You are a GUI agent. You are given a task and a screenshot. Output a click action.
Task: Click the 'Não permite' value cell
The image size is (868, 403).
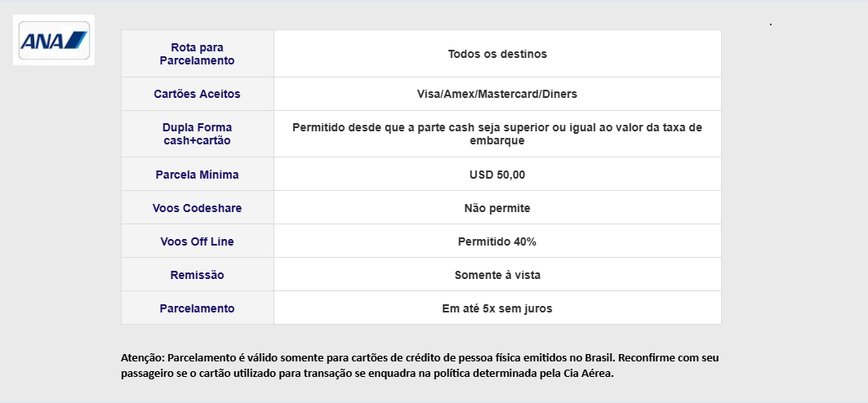[497, 208]
